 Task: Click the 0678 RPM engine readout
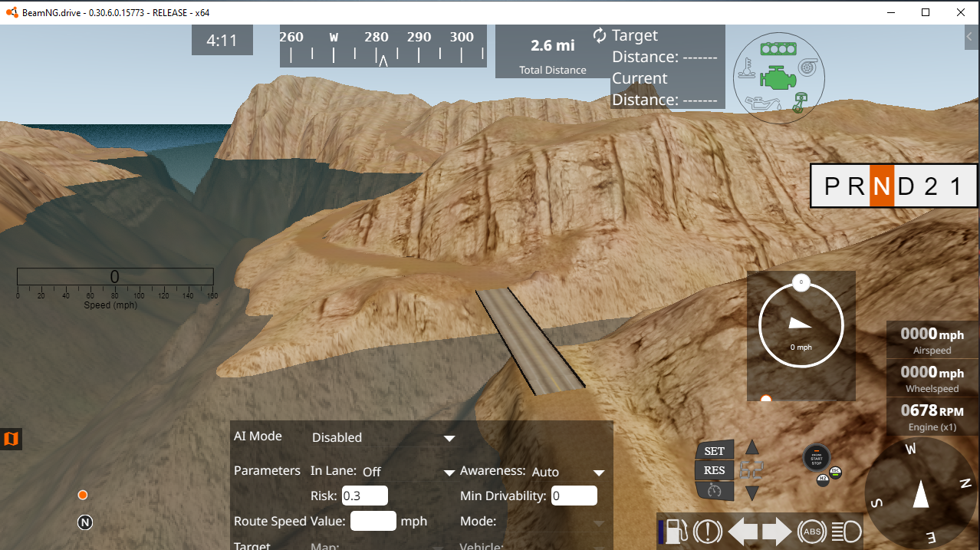(932, 417)
